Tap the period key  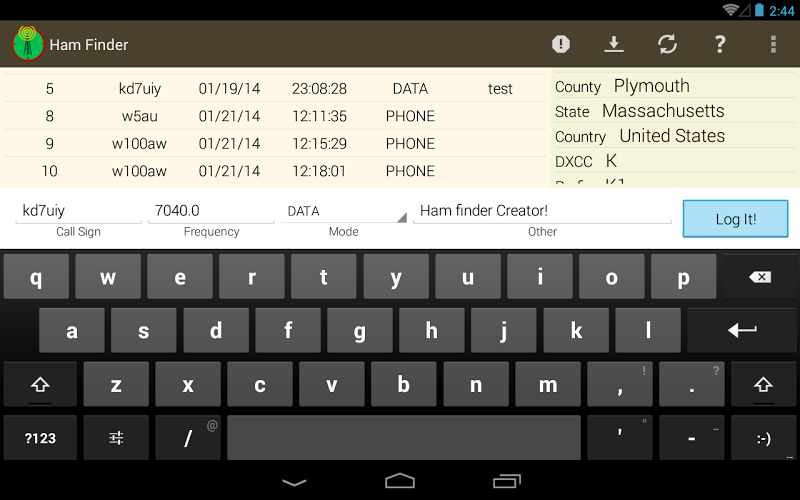pos(692,384)
